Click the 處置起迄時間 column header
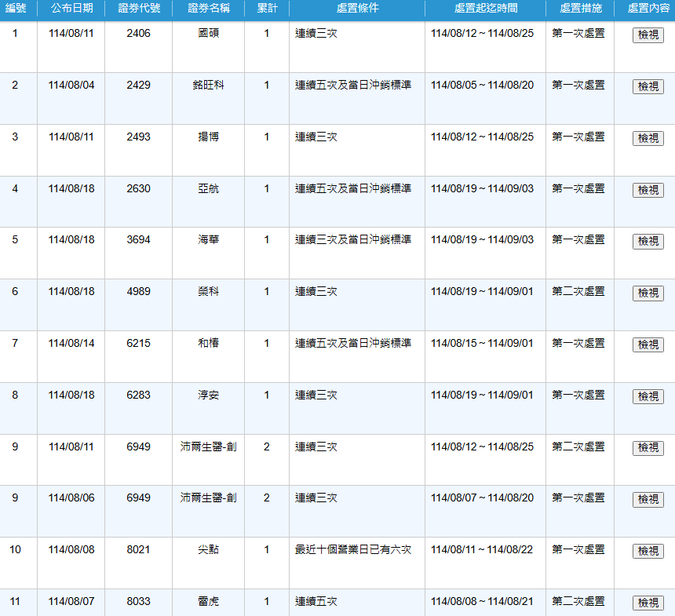This screenshot has width=675, height=616. (x=486, y=8)
